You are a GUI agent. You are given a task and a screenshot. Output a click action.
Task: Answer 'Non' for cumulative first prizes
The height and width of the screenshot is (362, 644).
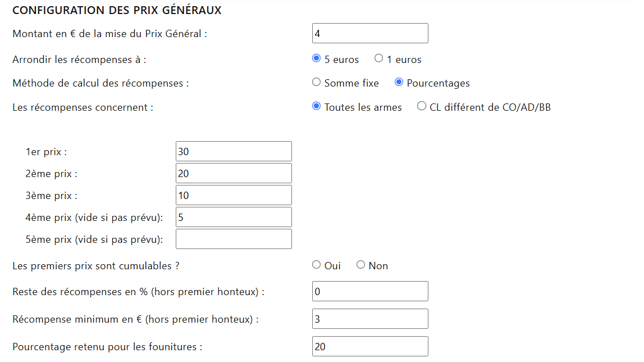click(x=360, y=264)
